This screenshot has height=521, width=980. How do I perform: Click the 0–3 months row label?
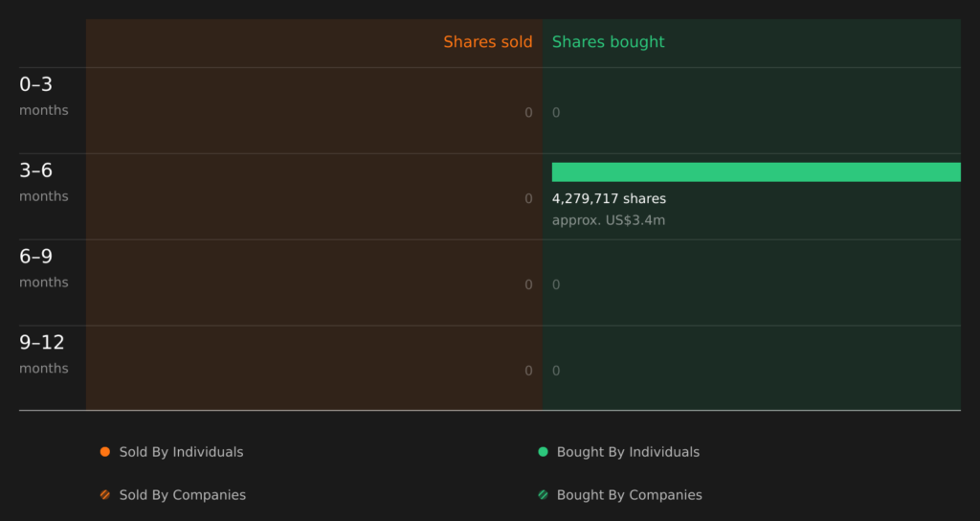tap(43, 96)
